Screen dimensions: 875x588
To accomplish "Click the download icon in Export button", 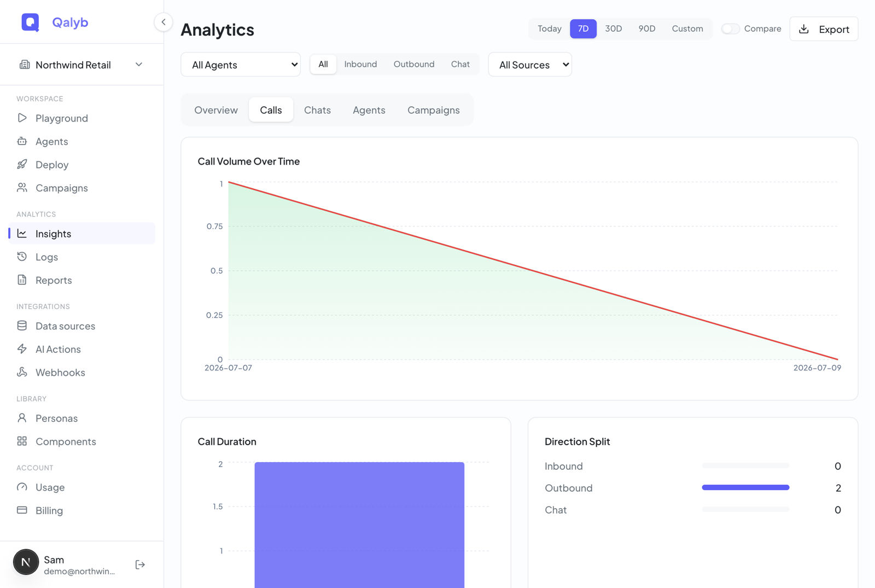I will pyautogui.click(x=804, y=29).
